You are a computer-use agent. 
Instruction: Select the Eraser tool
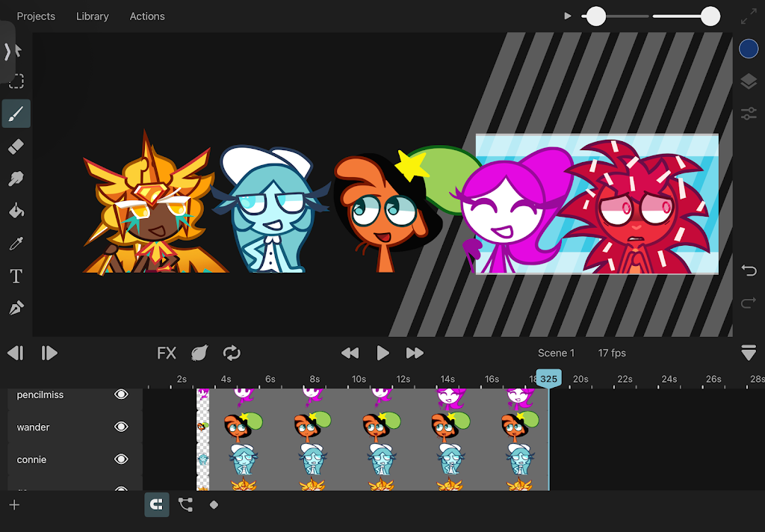(x=16, y=146)
